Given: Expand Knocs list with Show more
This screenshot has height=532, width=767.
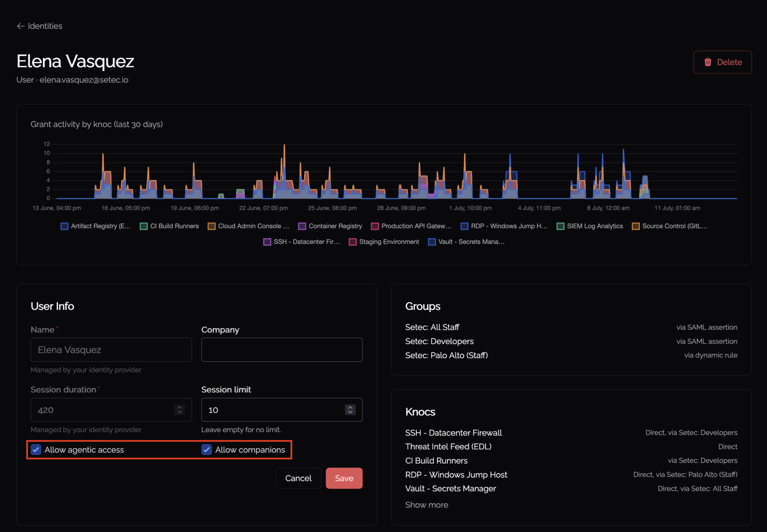Looking at the screenshot, I should [x=427, y=505].
